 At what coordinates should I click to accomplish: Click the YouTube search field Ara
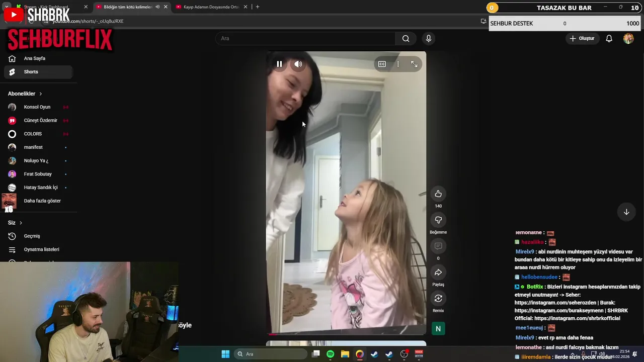(x=305, y=39)
